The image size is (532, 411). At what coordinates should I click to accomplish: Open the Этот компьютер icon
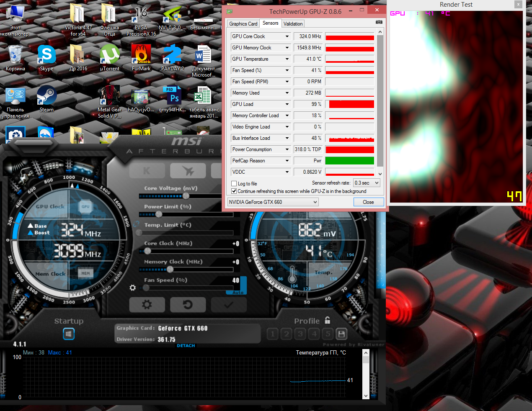[x=15, y=21]
